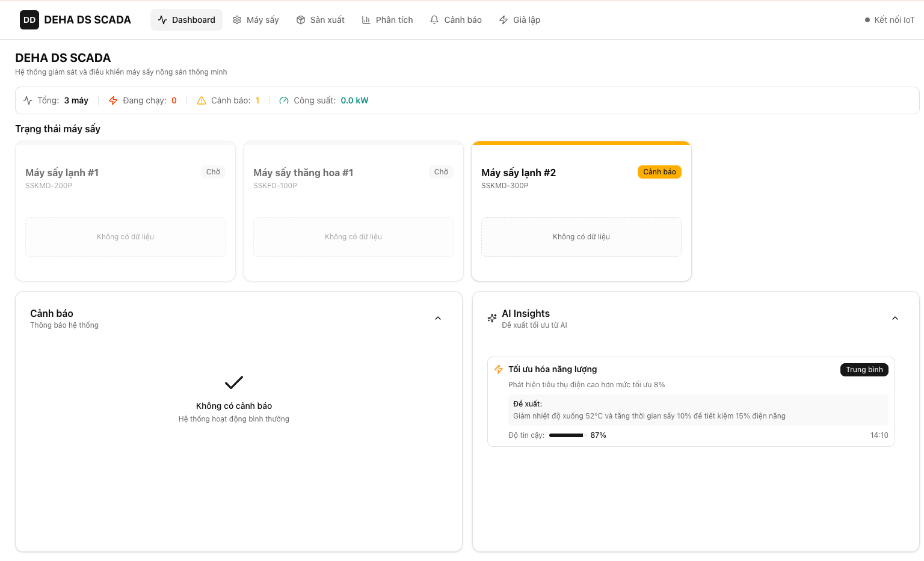Image resolution: width=924 pixels, height=561 pixels.
Task: Open the Phân tích tab
Action: (x=387, y=20)
